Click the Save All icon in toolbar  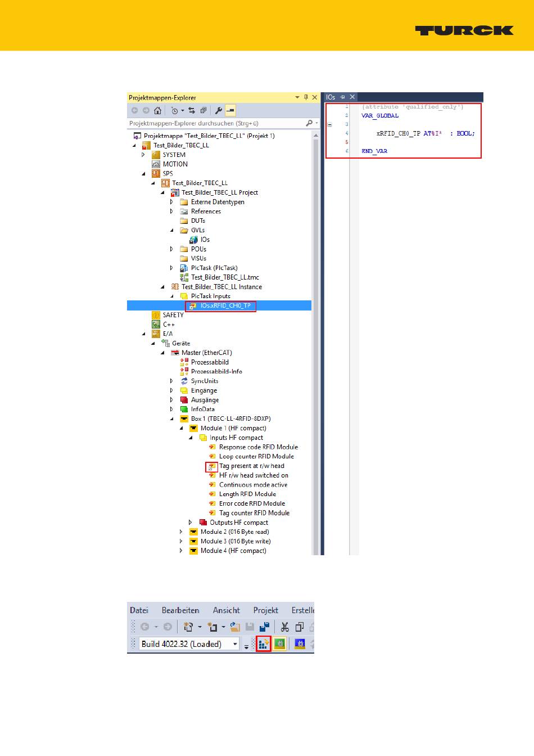tap(264, 627)
